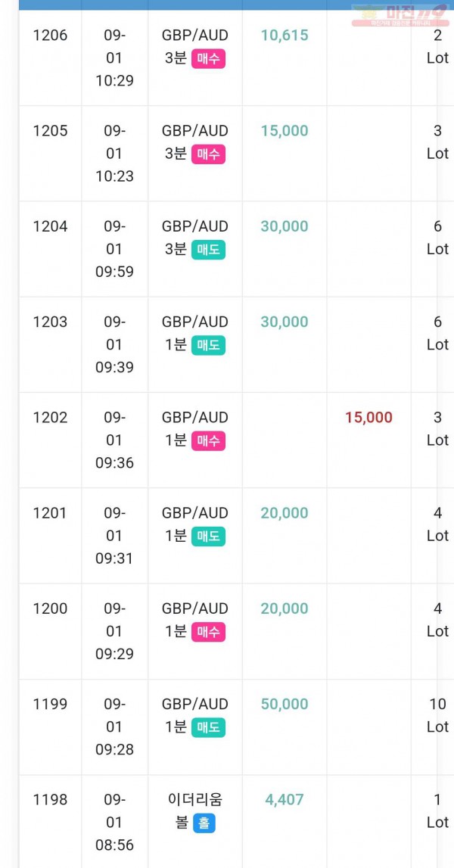Image resolution: width=454 pixels, height=868 pixels.
Task: Click the blue 홀 badge in row 1198
Action: pyautogui.click(x=204, y=823)
